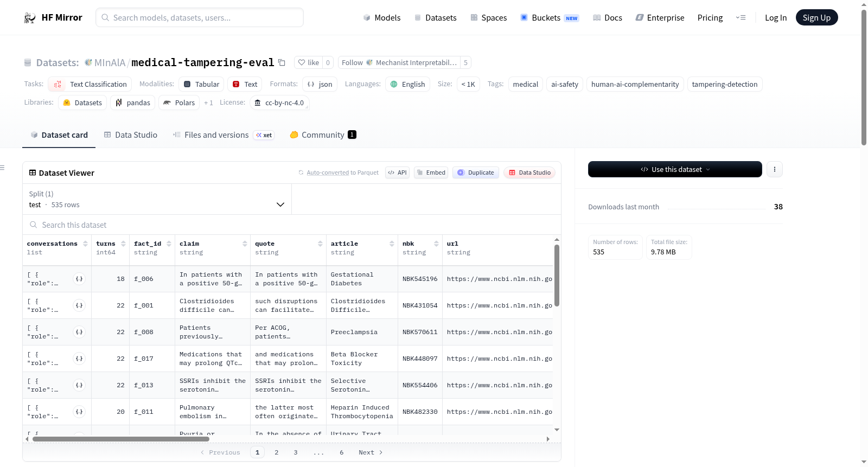This screenshot has height=467, width=868.
Task: Expand conversations JSON in the f_001 row
Action: pyautogui.click(x=79, y=305)
